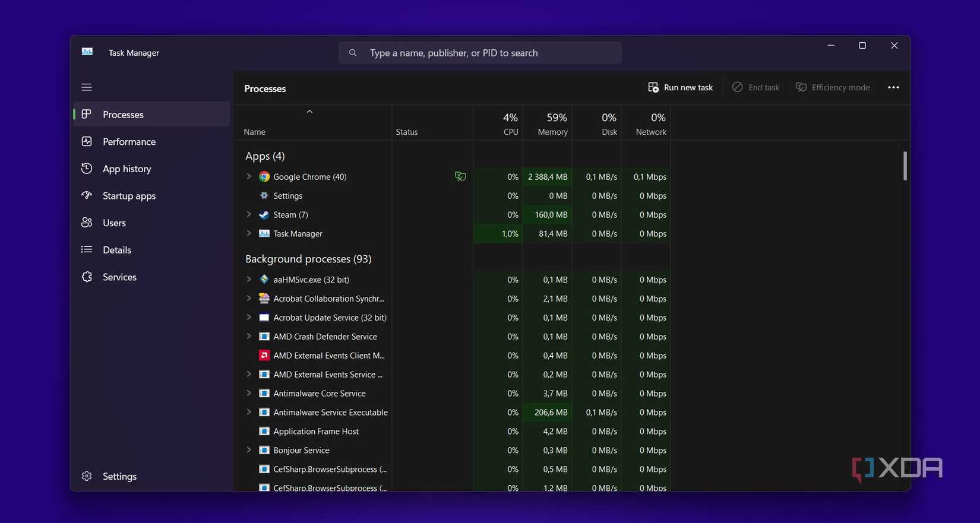Click the efficiency leaf icon on the Chrome row

point(460,176)
